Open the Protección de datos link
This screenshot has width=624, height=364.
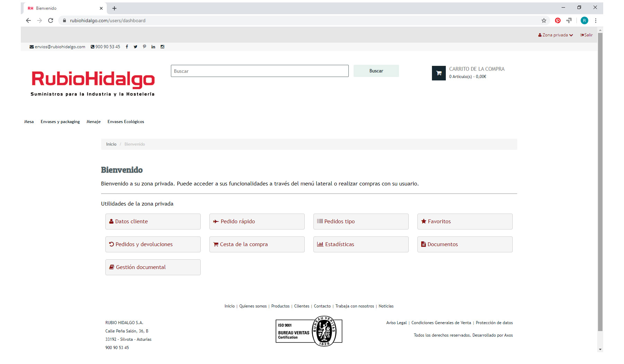(494, 323)
